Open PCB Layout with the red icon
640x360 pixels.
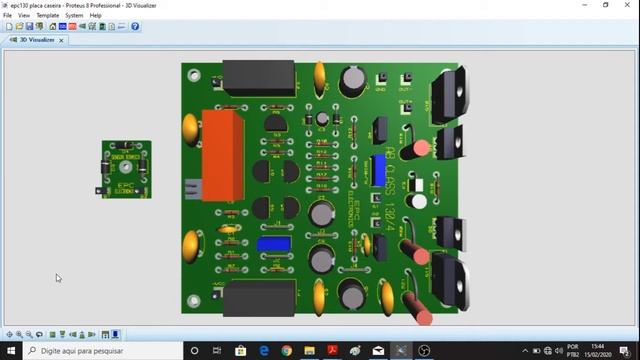pyautogui.click(x=73, y=27)
